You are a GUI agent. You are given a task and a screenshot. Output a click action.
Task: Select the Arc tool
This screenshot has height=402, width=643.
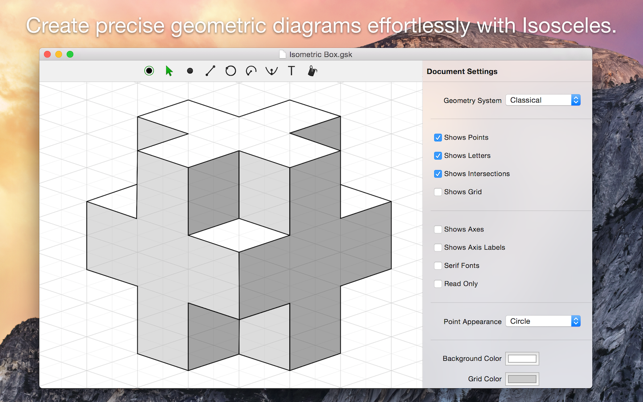[251, 71]
